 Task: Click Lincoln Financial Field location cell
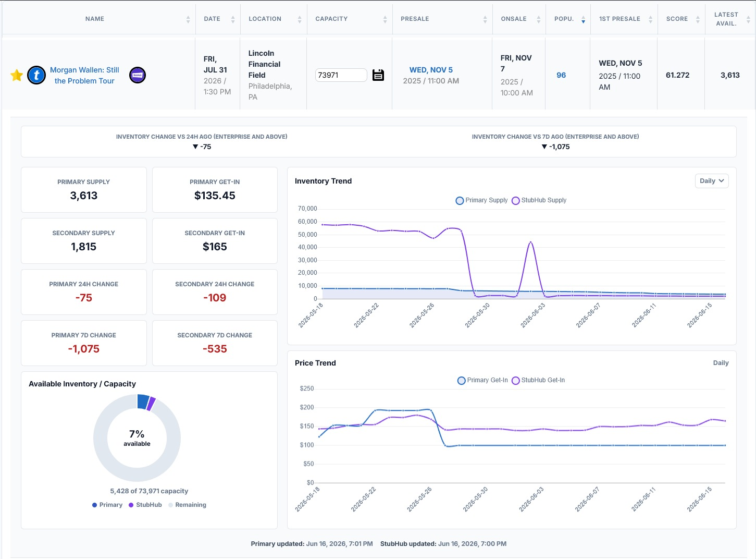click(x=273, y=75)
